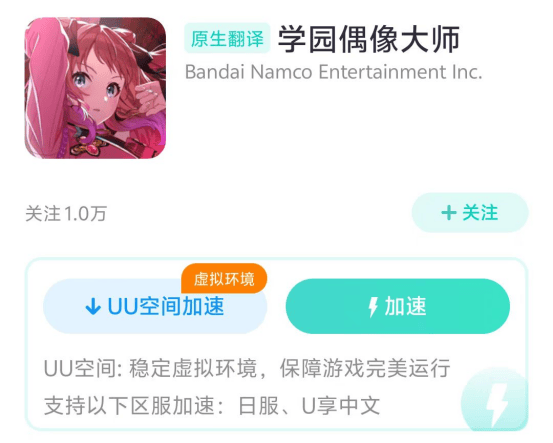Tap the 稳定虚拟环境 phrase in description
This screenshot has width=553, height=443.
193,368
